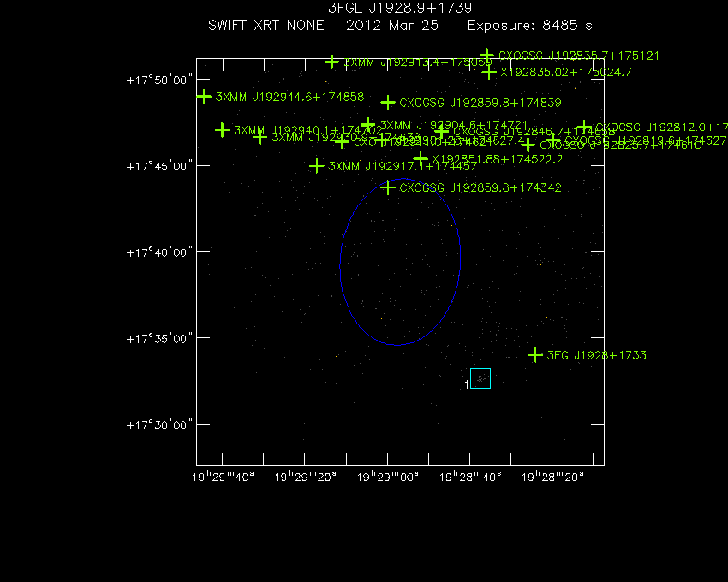Image resolution: width=728 pixels, height=582 pixels.
Task: Click the cross marker of X192835.02+175024.7
Action: pyautogui.click(x=489, y=72)
